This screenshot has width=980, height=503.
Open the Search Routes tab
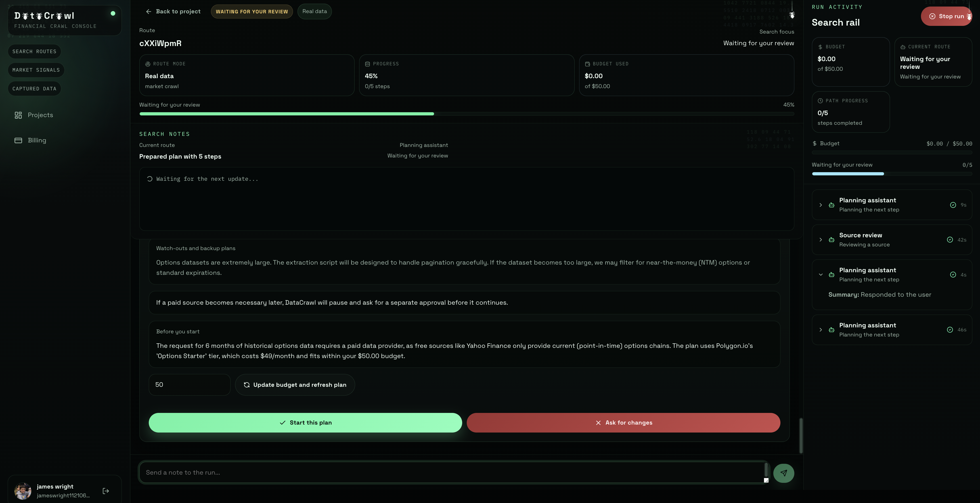pyautogui.click(x=34, y=51)
